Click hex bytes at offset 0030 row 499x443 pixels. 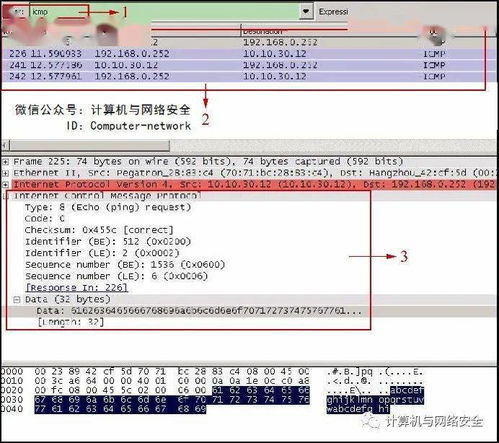click(172, 399)
